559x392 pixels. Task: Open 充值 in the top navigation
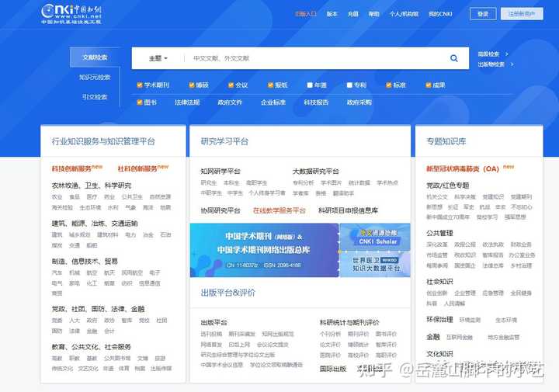pos(353,14)
